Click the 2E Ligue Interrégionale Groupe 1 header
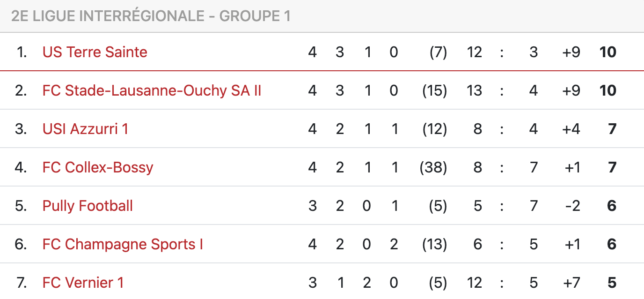The width and height of the screenshot is (644, 299). (151, 16)
